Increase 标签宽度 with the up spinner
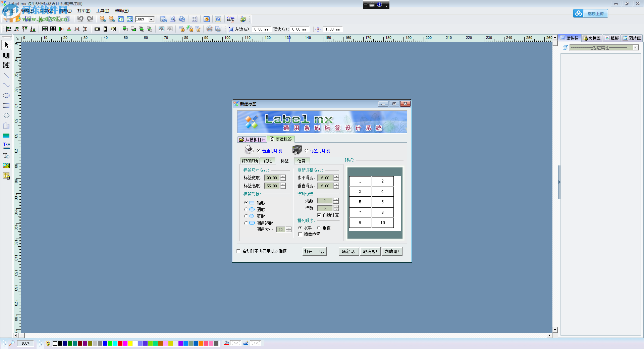Screen dimensions: 644x349 283,176
